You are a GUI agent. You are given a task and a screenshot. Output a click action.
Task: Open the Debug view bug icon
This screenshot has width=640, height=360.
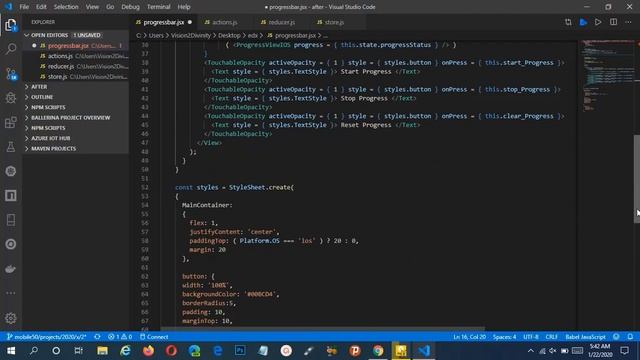(11, 98)
